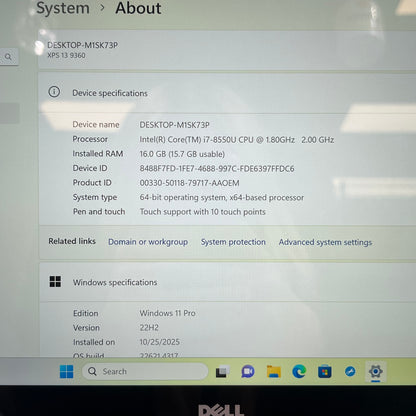Open the blue circular taskbar app
The image size is (416, 416).
(350, 371)
